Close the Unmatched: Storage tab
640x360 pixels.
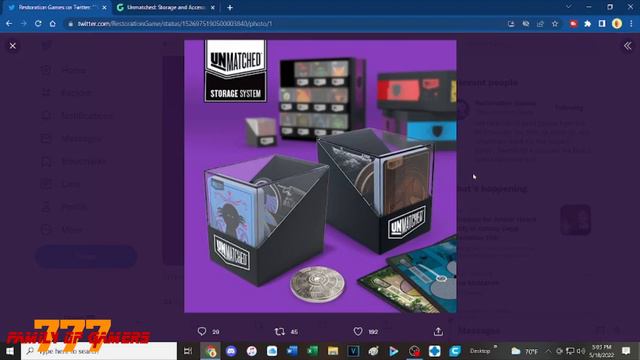pyautogui.click(x=213, y=7)
